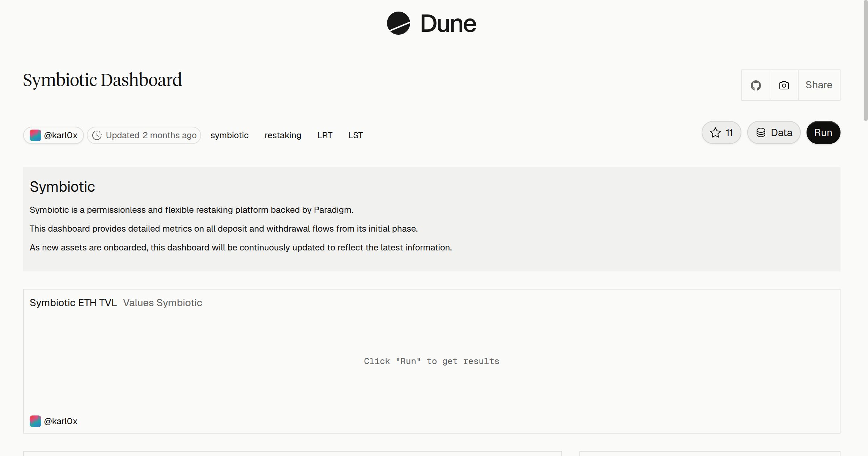This screenshot has height=456, width=868.
Task: Star this dashboard (11 stars)
Action: [x=722, y=132]
